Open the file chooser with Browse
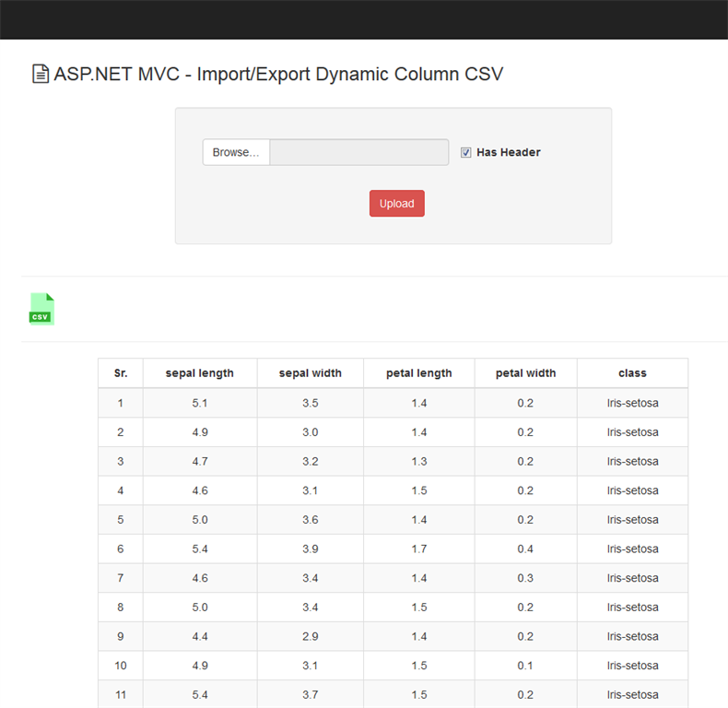 [236, 152]
